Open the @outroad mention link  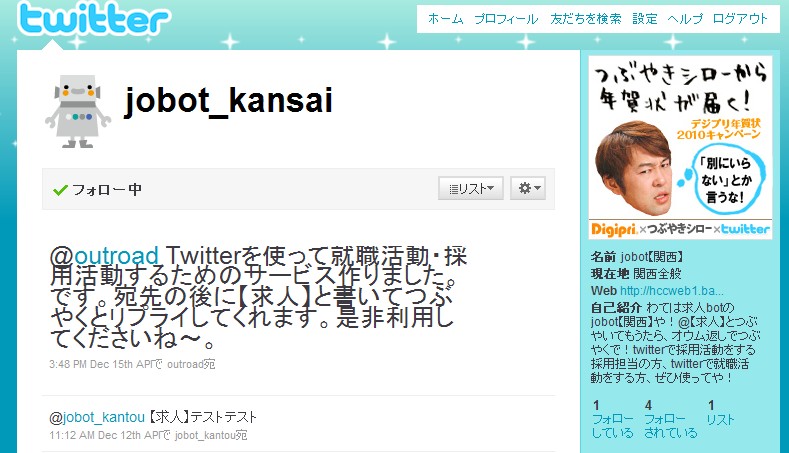[104, 256]
